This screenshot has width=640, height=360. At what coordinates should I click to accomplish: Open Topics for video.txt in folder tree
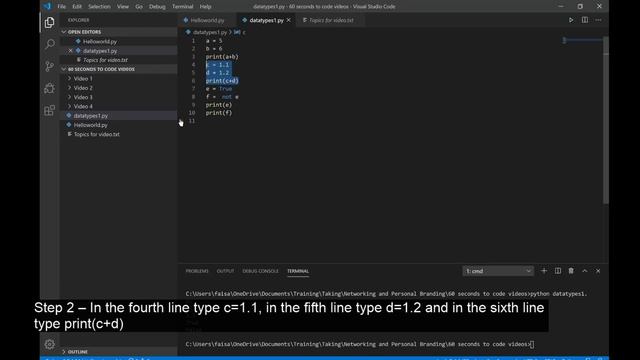[x=97, y=134]
